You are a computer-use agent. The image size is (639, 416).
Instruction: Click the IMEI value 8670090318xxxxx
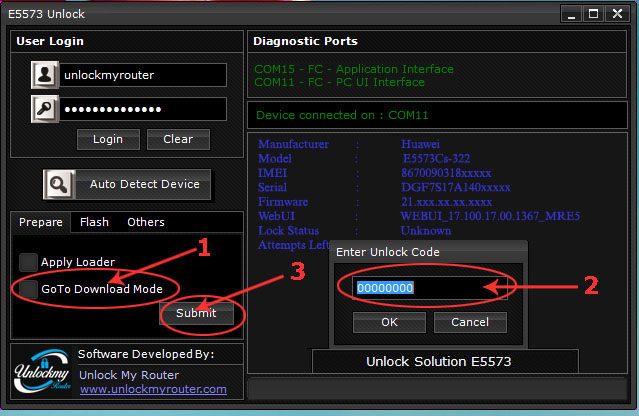(446, 173)
